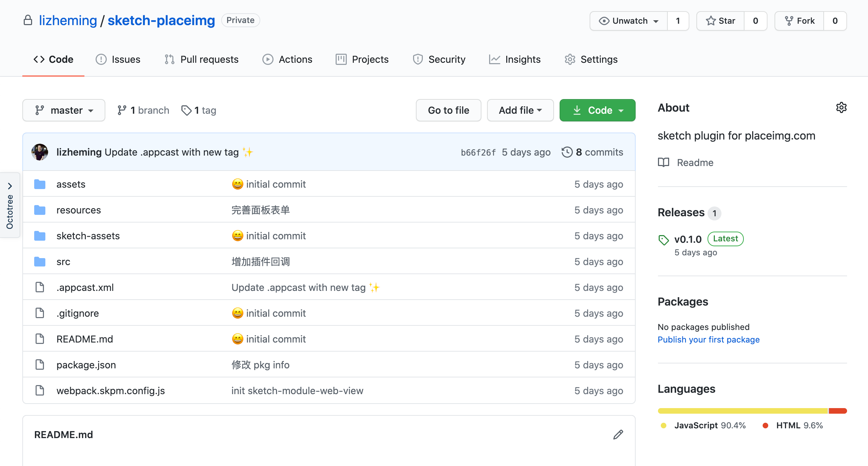Click the README.md pencil edit icon
868x466 pixels.
click(x=618, y=435)
